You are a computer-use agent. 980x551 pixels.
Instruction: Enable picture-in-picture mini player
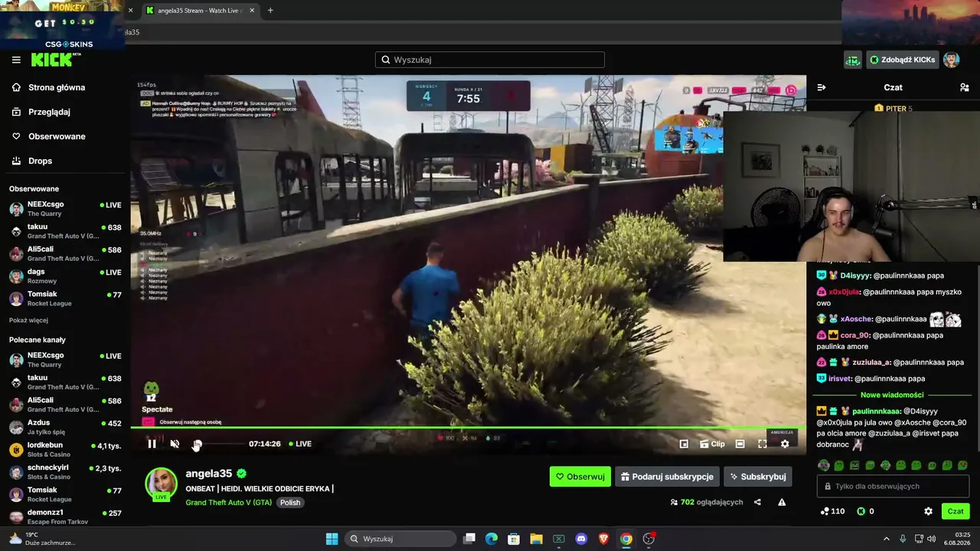coord(684,444)
